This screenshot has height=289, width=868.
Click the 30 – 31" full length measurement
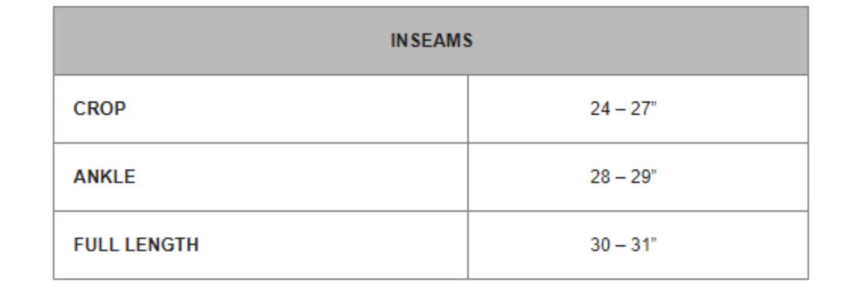pos(623,244)
